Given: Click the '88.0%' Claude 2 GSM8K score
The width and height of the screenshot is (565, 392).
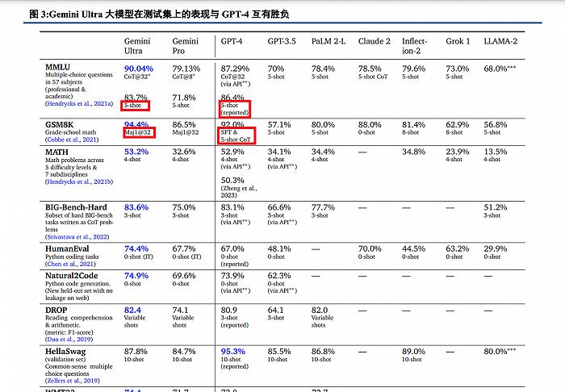Looking at the screenshot, I should point(370,124).
